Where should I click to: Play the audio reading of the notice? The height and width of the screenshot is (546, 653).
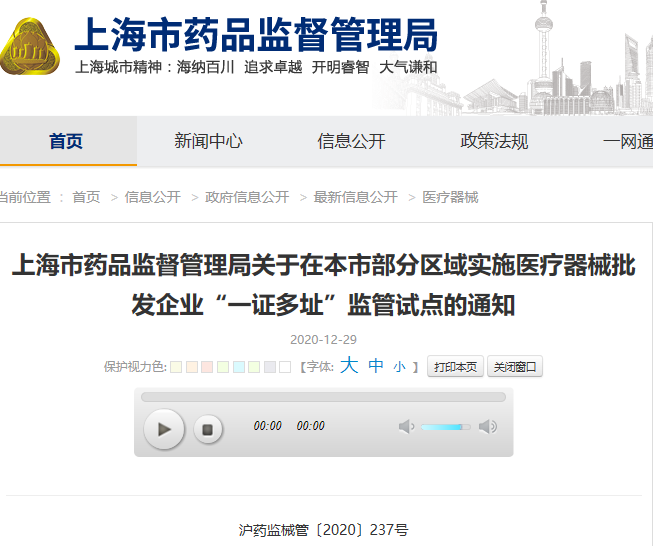point(164,429)
